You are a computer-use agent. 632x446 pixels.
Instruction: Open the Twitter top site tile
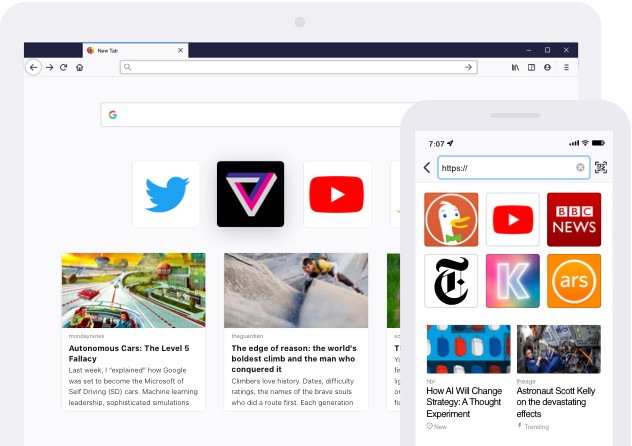pyautogui.click(x=166, y=193)
